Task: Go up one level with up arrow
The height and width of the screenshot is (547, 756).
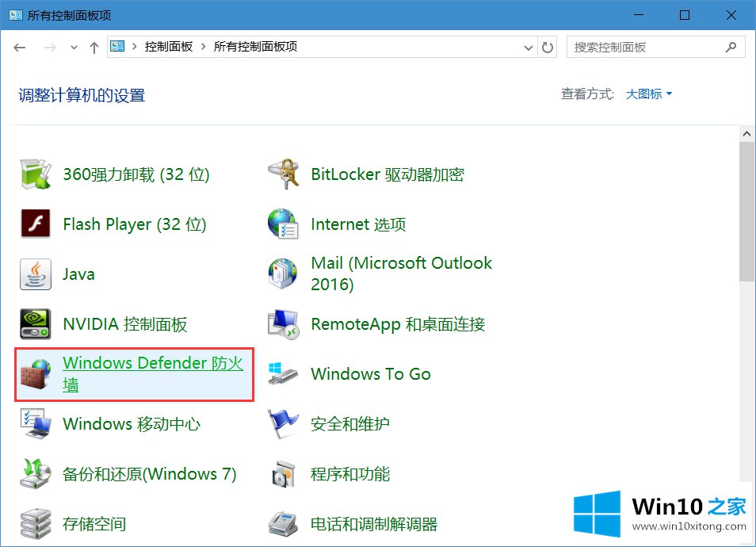Action: tap(94, 48)
